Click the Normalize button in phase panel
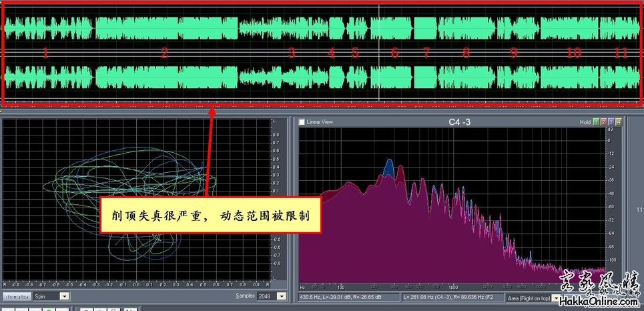The width and height of the screenshot is (644, 311). pos(15,296)
